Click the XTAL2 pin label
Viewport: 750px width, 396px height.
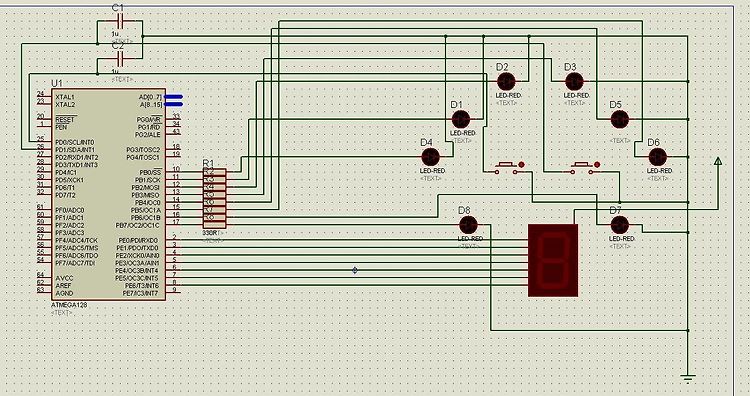(x=65, y=104)
